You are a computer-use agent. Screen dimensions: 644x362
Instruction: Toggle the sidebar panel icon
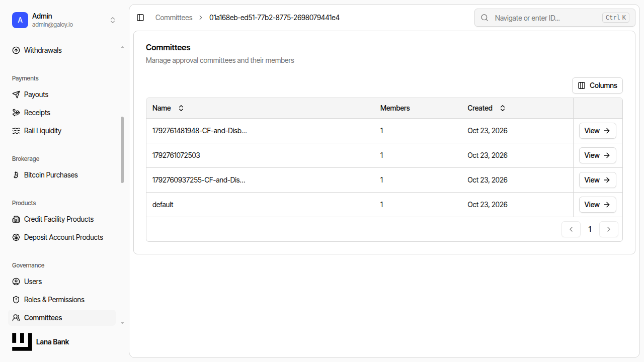click(x=140, y=18)
